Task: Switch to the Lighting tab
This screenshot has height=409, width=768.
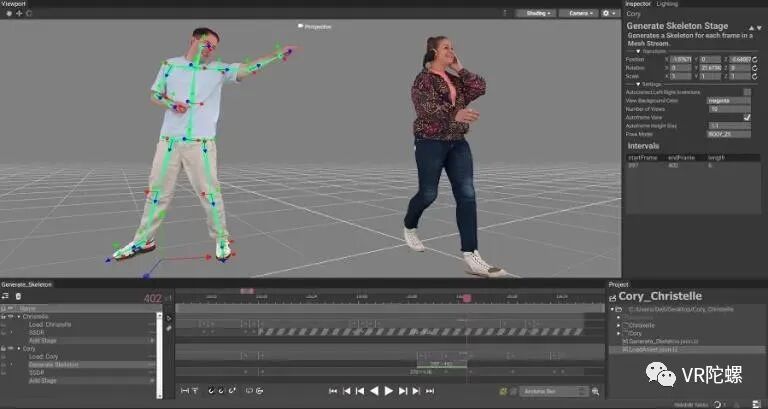Action: tap(667, 4)
